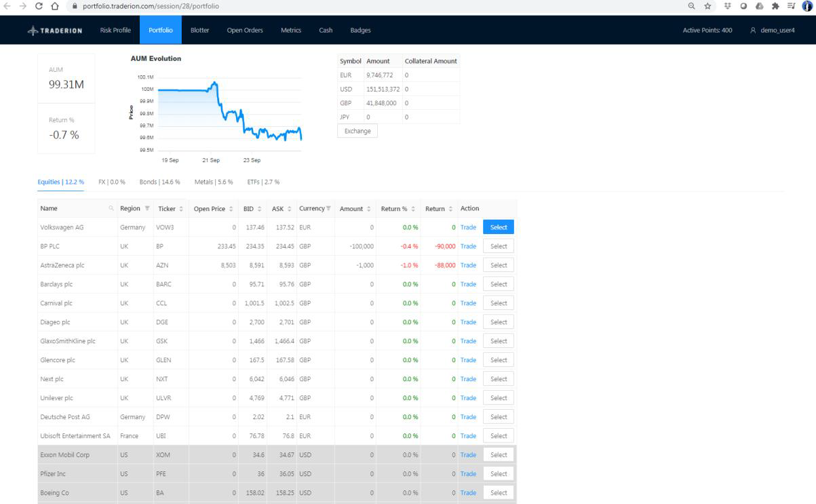Image resolution: width=816 pixels, height=504 pixels.
Task: Open the Blotter page in navigation
Action: (x=199, y=31)
